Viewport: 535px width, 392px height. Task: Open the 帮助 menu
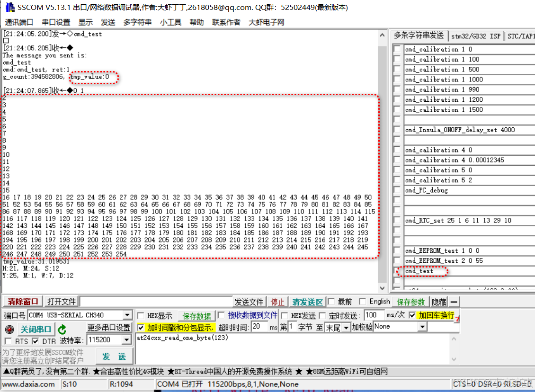click(x=196, y=22)
